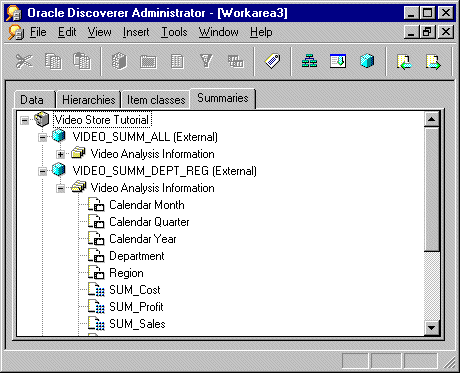
Task: Click the Video Store Tutorial business area icon
Action: (42, 119)
